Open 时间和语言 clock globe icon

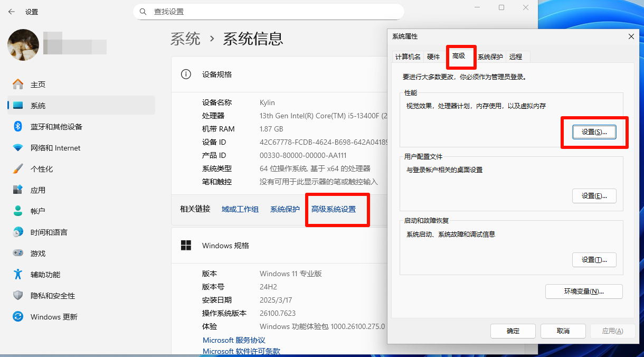[18, 232]
